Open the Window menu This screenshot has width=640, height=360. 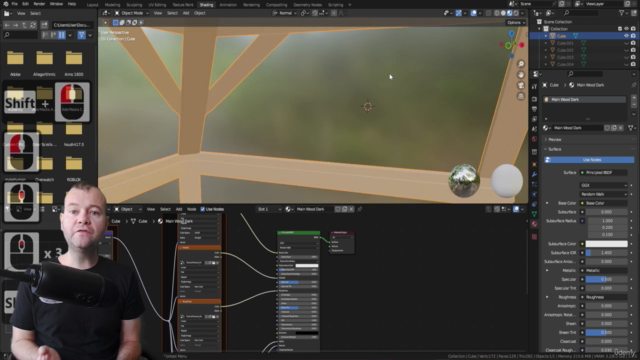point(56,4)
